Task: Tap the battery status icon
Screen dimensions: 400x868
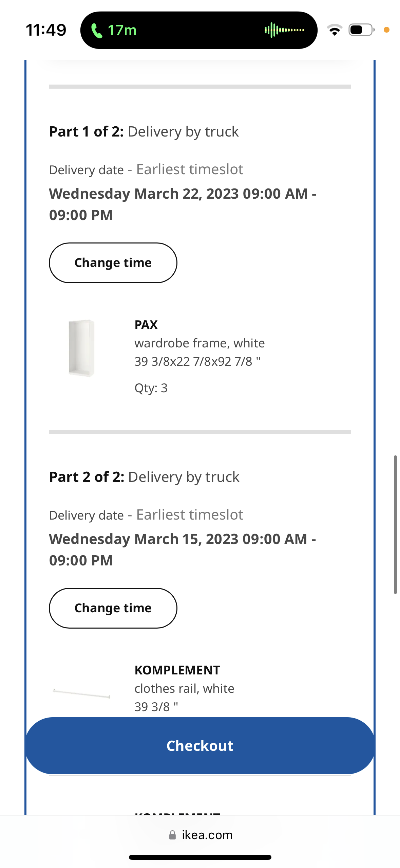Action: [x=361, y=30]
